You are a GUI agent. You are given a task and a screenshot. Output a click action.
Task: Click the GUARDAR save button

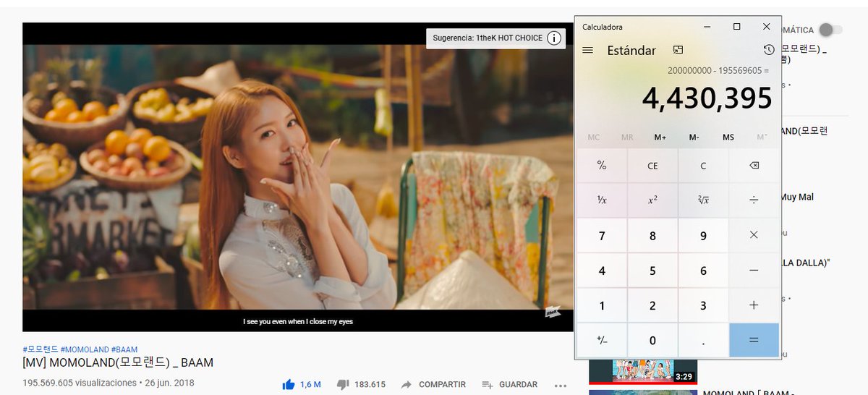pos(509,384)
